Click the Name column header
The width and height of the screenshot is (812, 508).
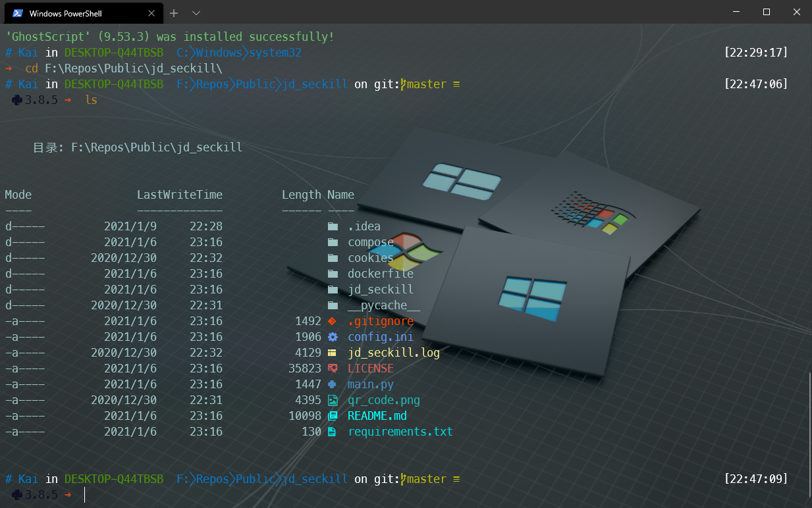(x=341, y=195)
